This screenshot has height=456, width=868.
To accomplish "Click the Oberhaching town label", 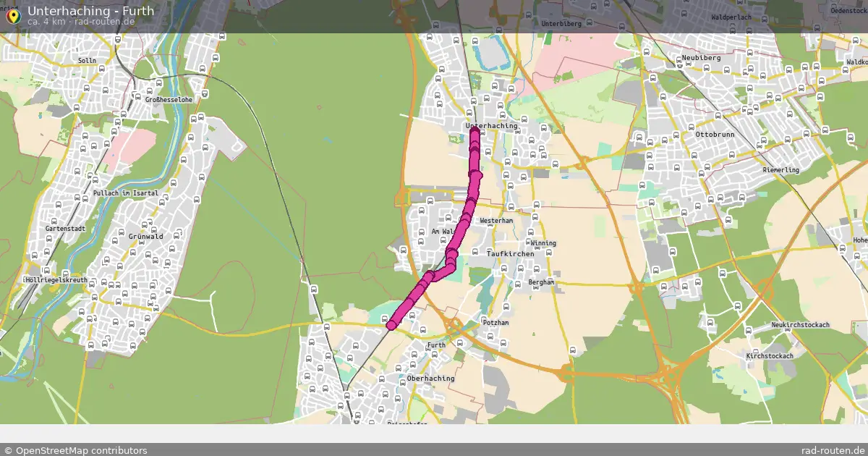I will [431, 379].
